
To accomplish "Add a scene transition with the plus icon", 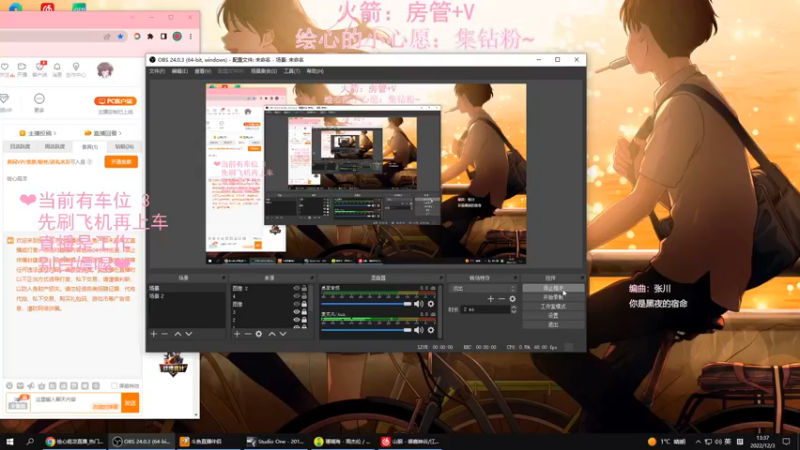I will coord(490,299).
